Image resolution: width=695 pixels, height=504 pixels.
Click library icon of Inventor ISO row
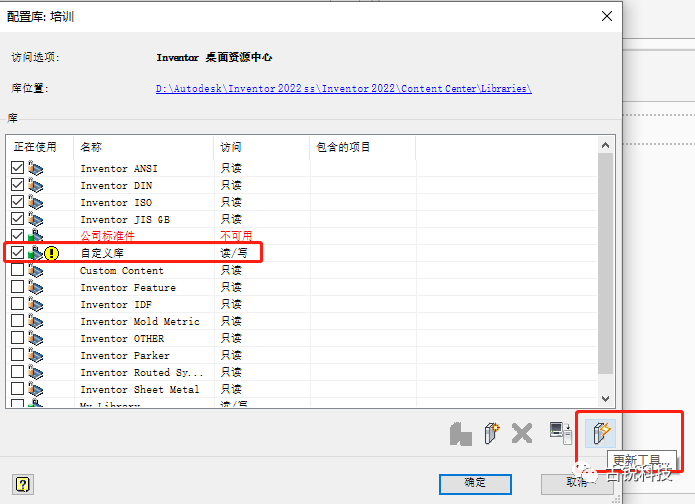(x=35, y=202)
